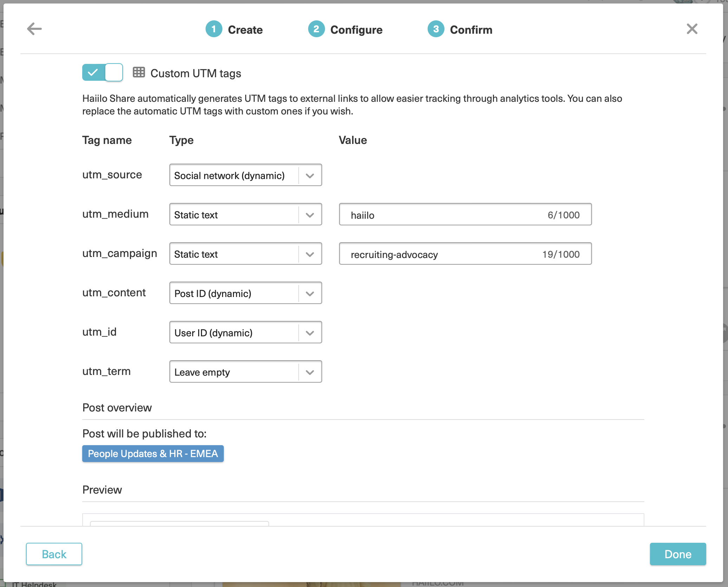The image size is (728, 587).
Task: Click the step 3 Confirm circle icon
Action: pyautogui.click(x=436, y=29)
